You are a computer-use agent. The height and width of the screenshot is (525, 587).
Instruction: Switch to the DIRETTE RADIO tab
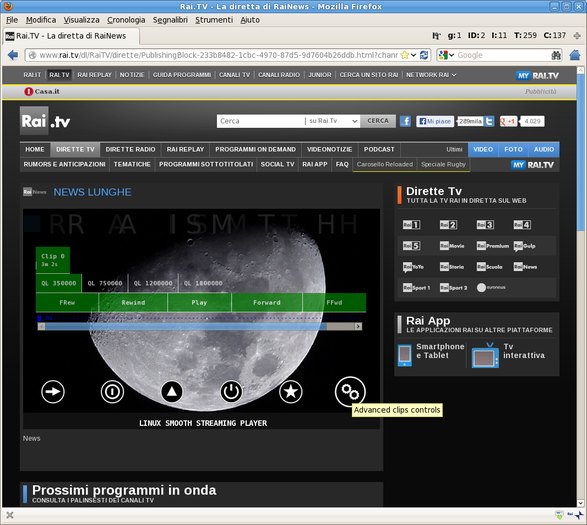pos(130,149)
